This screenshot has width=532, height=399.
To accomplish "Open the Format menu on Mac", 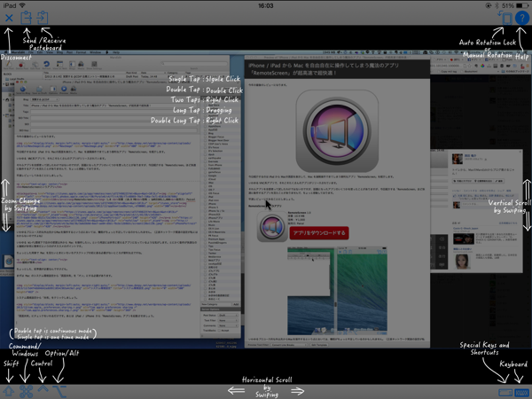I will tap(81, 52).
